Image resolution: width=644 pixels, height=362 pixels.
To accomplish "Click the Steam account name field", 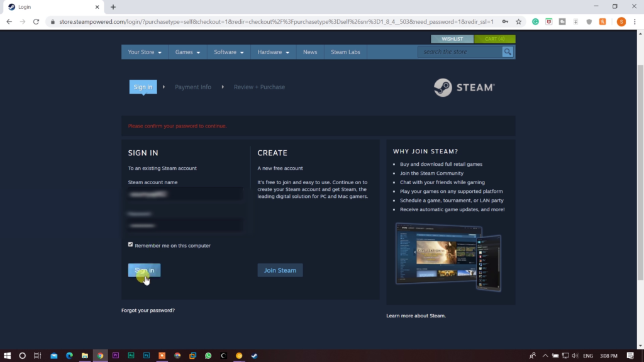I will point(186,194).
